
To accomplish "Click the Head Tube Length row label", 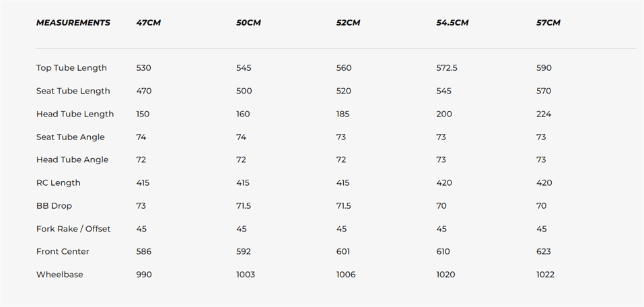I will (x=75, y=114).
